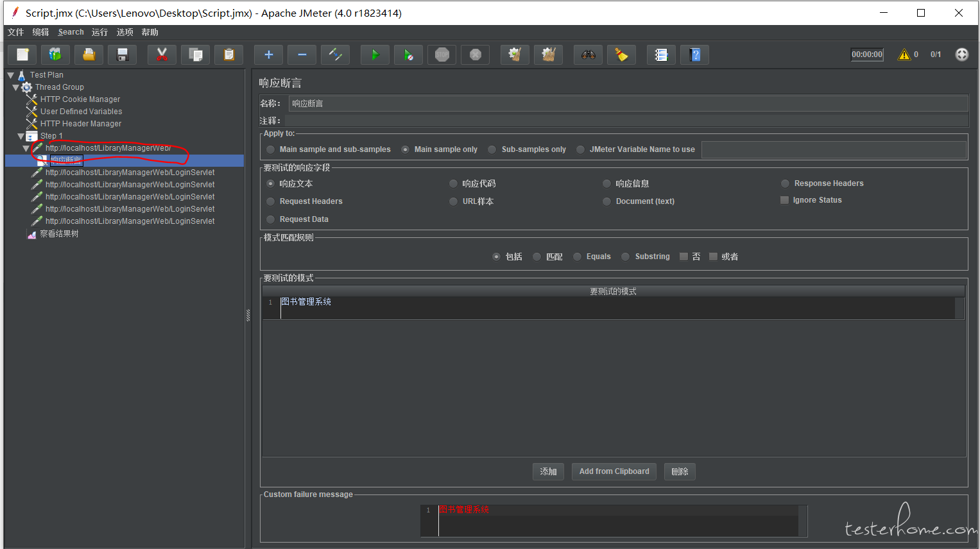The image size is (980, 549).
Task: Click the Shutdown test icon
Action: 476,55
